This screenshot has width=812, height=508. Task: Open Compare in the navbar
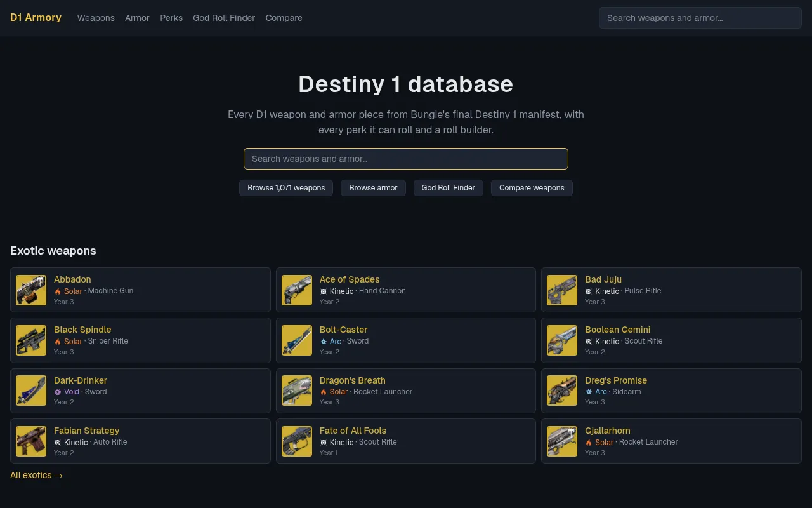[x=284, y=18]
